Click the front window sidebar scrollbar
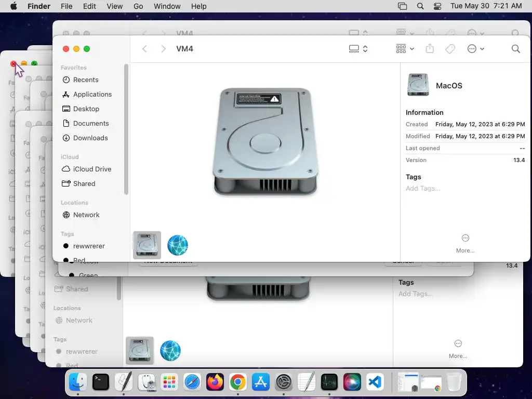This screenshot has height=399, width=532. [x=126, y=129]
